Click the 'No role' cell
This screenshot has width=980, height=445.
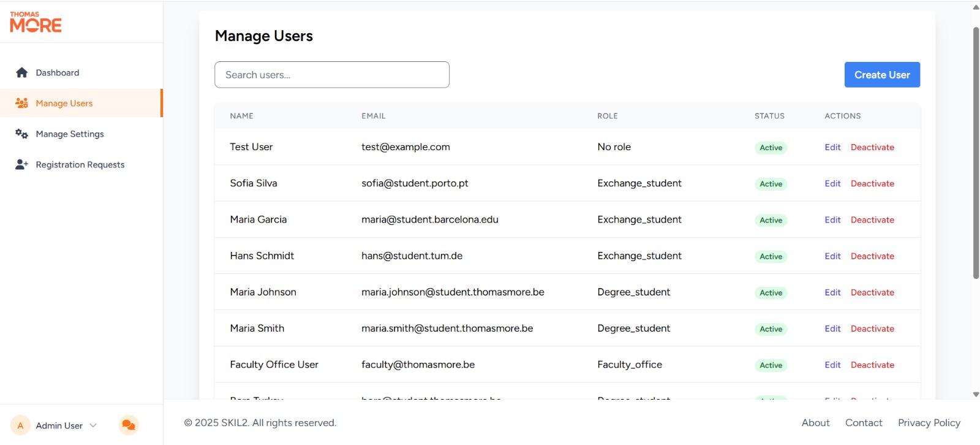(614, 147)
